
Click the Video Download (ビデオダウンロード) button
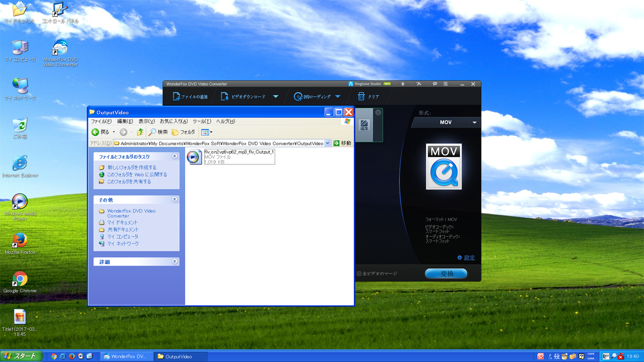[243, 97]
